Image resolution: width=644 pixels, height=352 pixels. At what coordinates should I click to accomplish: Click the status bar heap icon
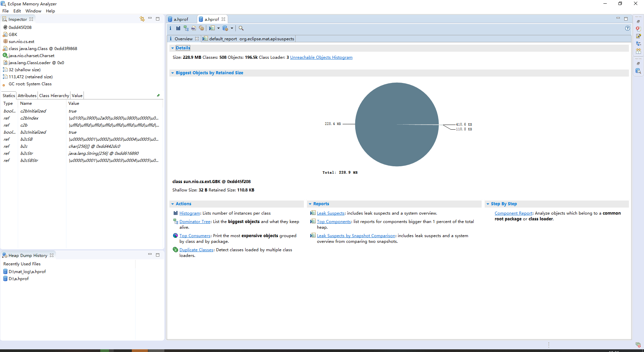coord(638,345)
